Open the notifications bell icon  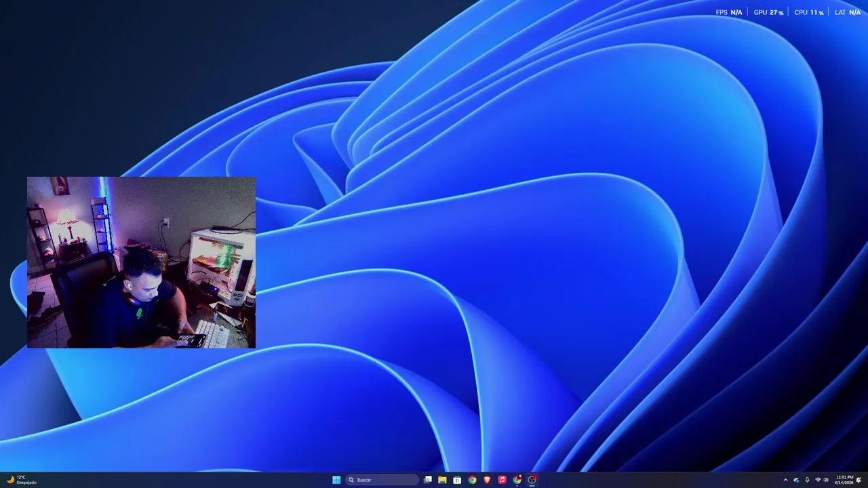pos(859,480)
